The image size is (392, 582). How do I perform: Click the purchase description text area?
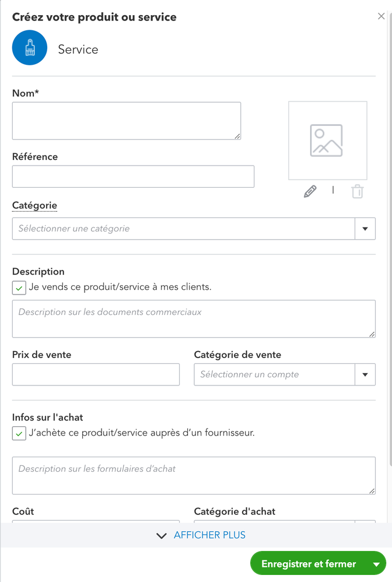point(194,475)
